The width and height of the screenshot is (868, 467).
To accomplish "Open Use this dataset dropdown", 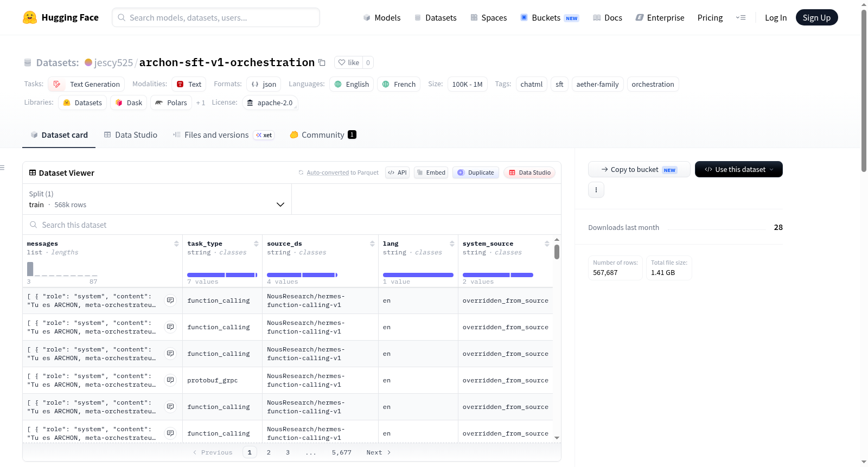I will click(738, 169).
